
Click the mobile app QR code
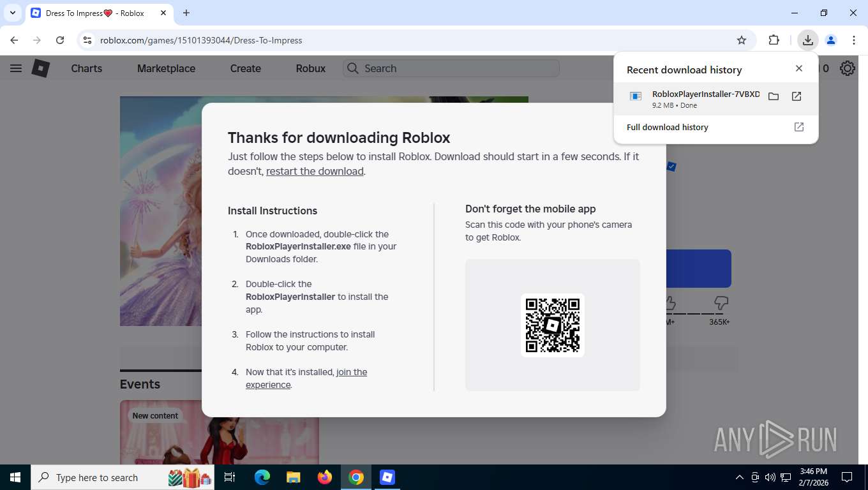(553, 325)
